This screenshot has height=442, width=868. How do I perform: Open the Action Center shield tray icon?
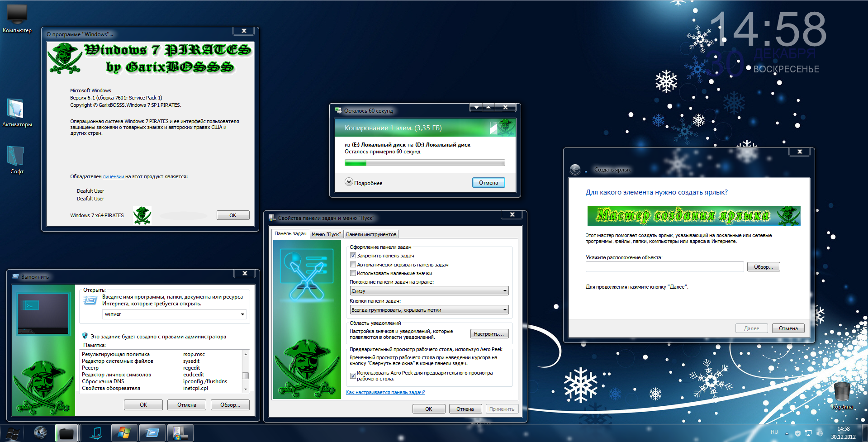pos(797,433)
